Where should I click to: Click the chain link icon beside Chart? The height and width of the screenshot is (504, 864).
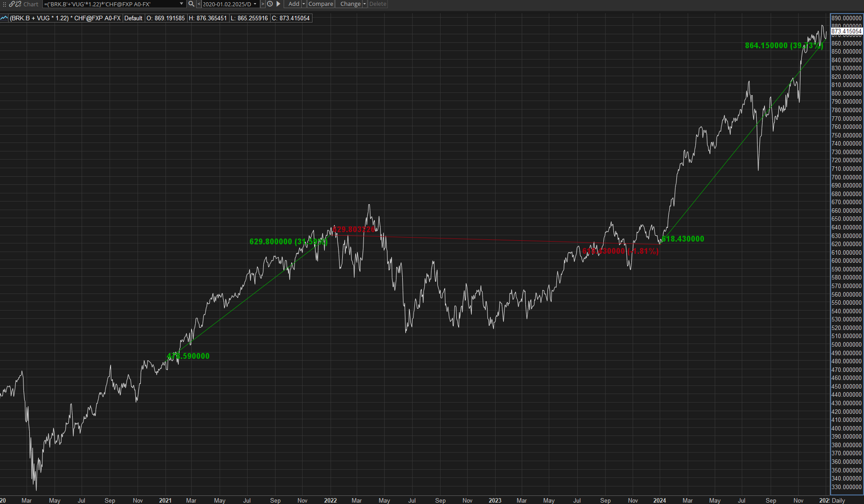[x=12, y=4]
